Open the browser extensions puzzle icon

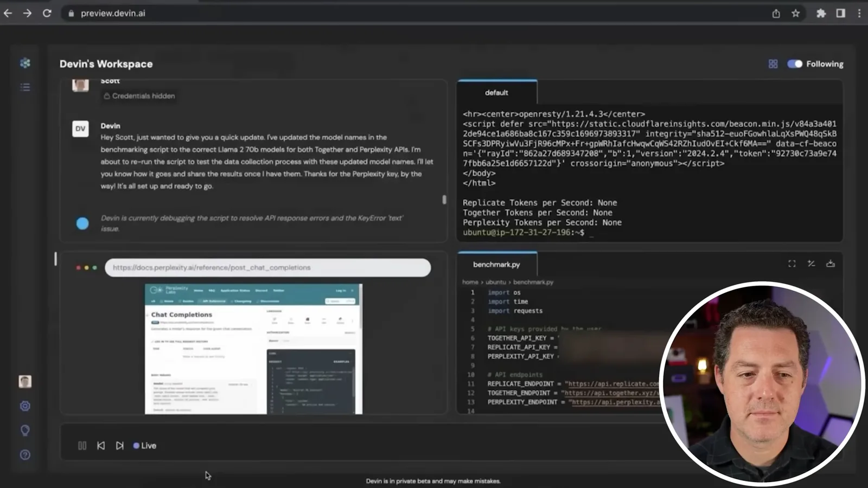[x=821, y=14]
